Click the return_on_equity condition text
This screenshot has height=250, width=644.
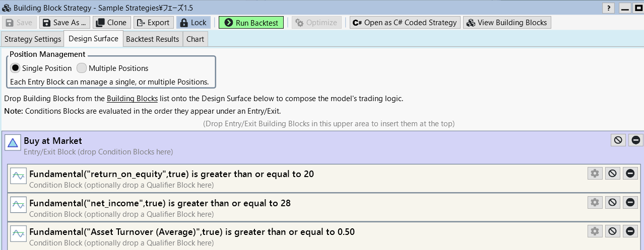tap(171, 174)
